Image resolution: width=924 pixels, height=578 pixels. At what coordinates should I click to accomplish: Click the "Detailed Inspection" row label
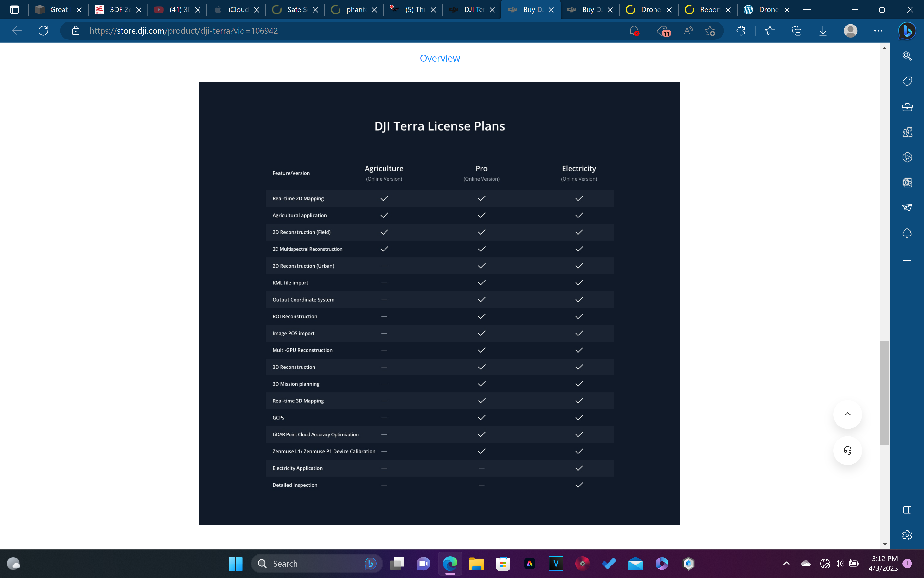[x=295, y=485]
